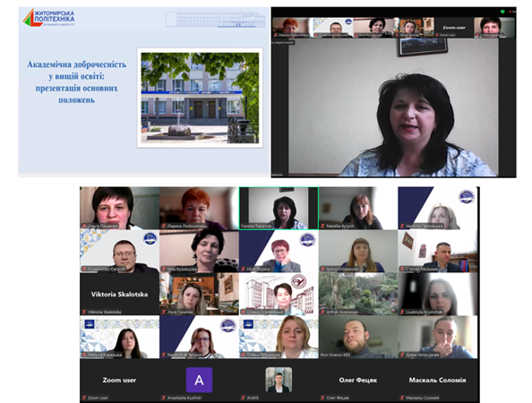Click the university building photo on slide
Image resolution: width=532 pixels, height=403 pixels.
coord(200,98)
